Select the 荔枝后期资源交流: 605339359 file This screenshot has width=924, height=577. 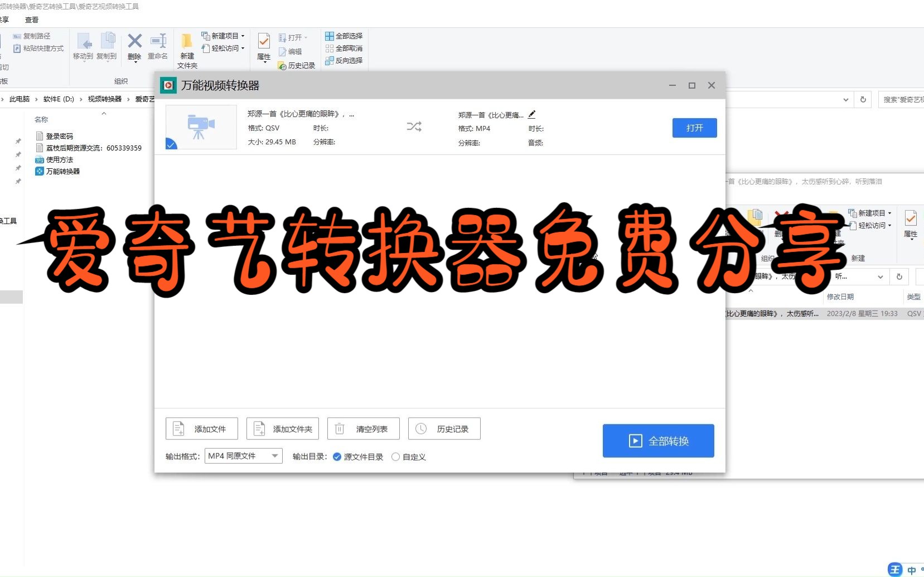(x=89, y=148)
